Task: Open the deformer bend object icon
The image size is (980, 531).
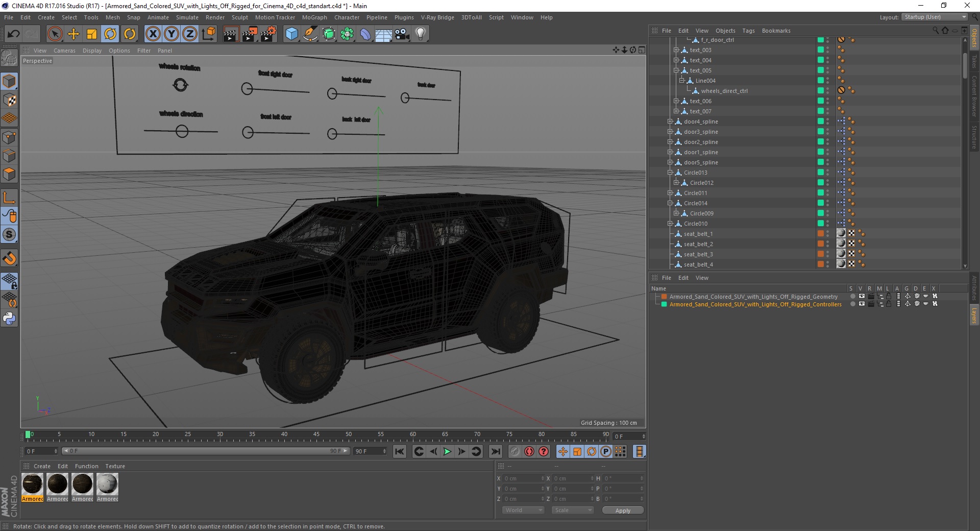Action: (x=365, y=34)
